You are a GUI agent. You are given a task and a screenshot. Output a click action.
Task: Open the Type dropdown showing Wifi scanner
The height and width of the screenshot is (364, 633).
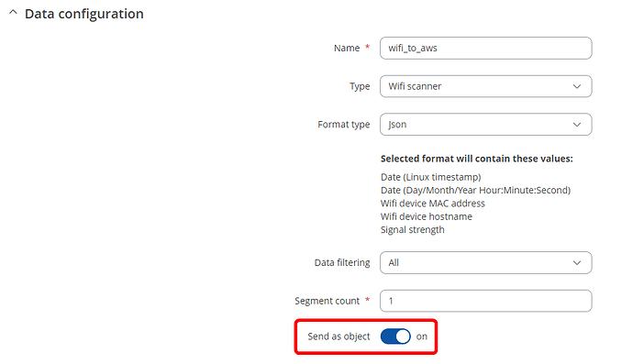pos(485,86)
